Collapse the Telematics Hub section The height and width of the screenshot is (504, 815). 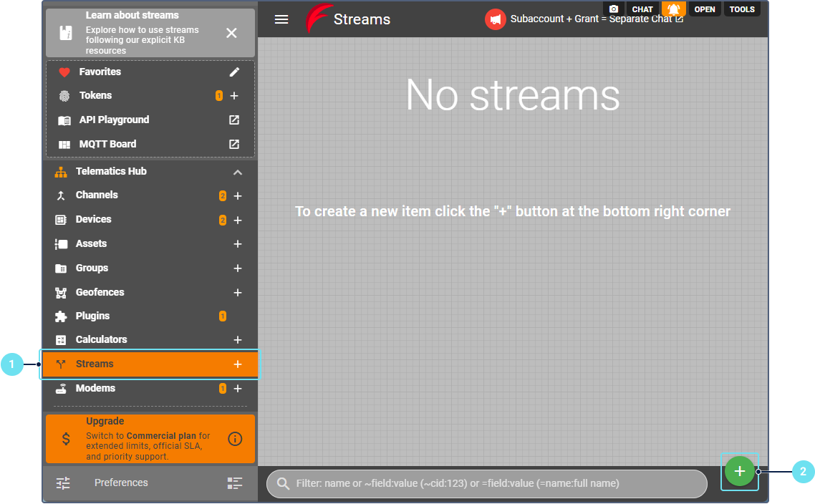238,173
